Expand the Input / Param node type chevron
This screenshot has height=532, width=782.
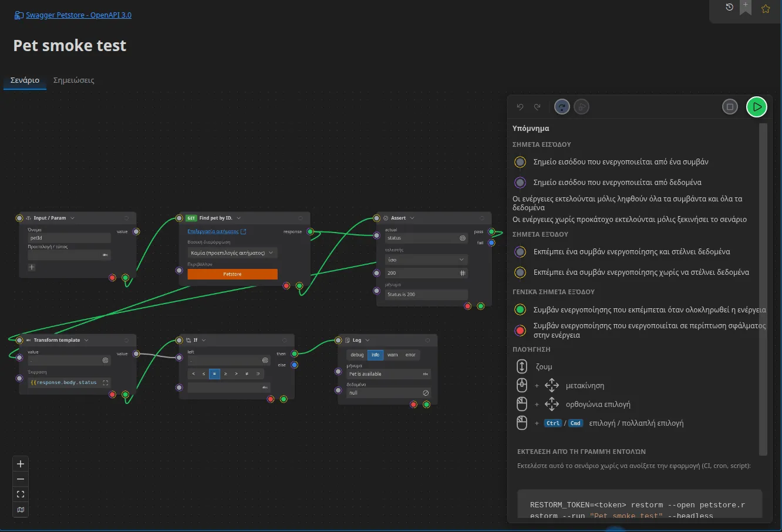coord(72,218)
